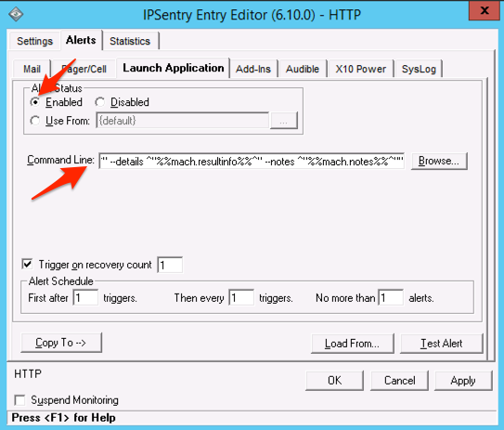Click the Copy To --> button
The image size is (504, 430).
point(61,343)
